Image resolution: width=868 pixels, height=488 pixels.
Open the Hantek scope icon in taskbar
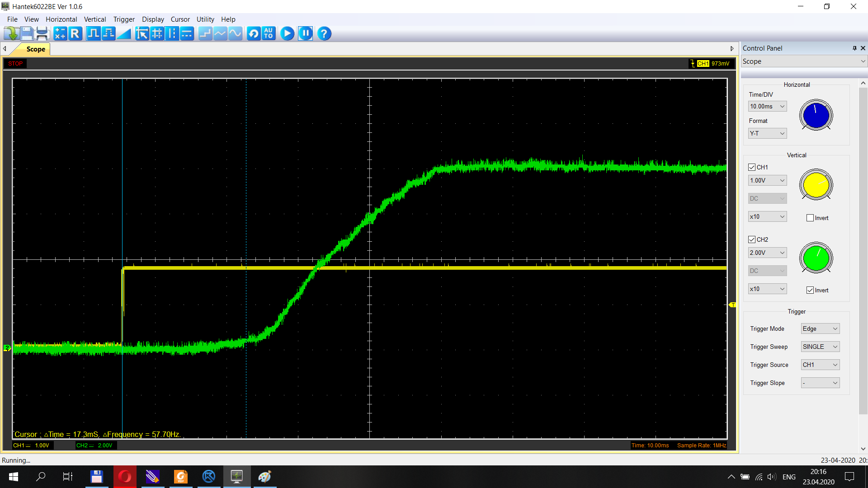[237, 477]
